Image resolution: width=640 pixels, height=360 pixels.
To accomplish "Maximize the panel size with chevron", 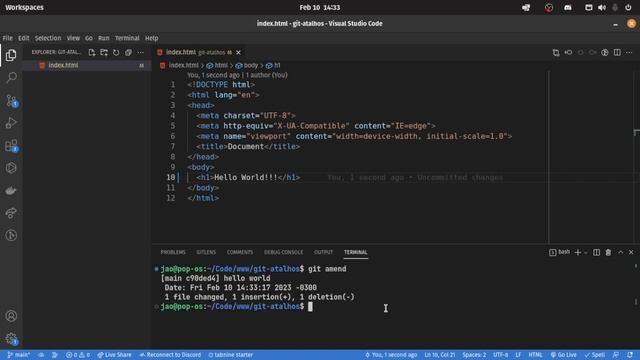I will tap(620, 253).
